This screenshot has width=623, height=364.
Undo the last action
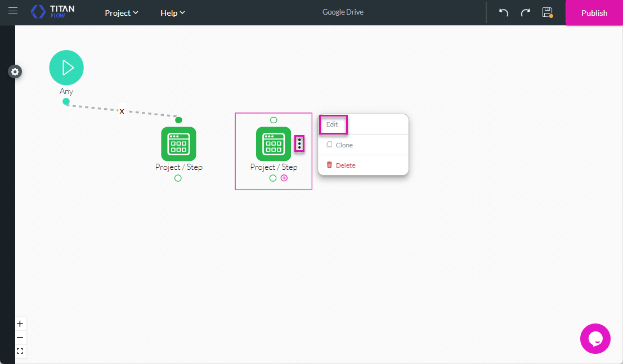[504, 12]
